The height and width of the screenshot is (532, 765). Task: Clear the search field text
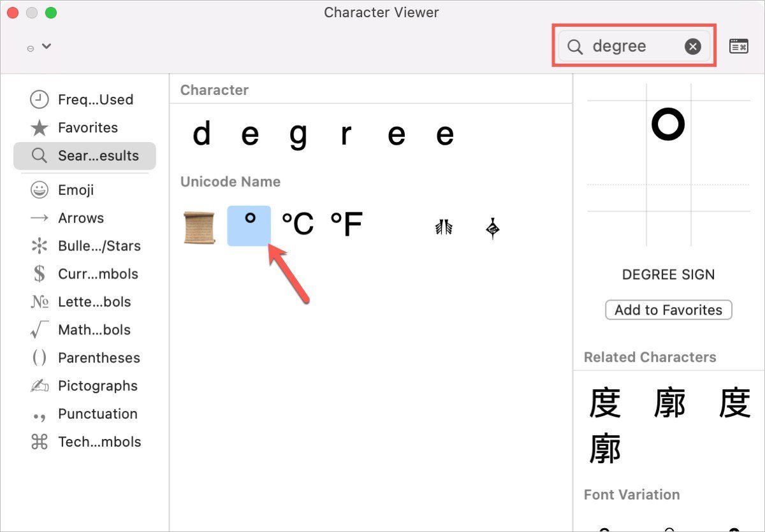[693, 46]
